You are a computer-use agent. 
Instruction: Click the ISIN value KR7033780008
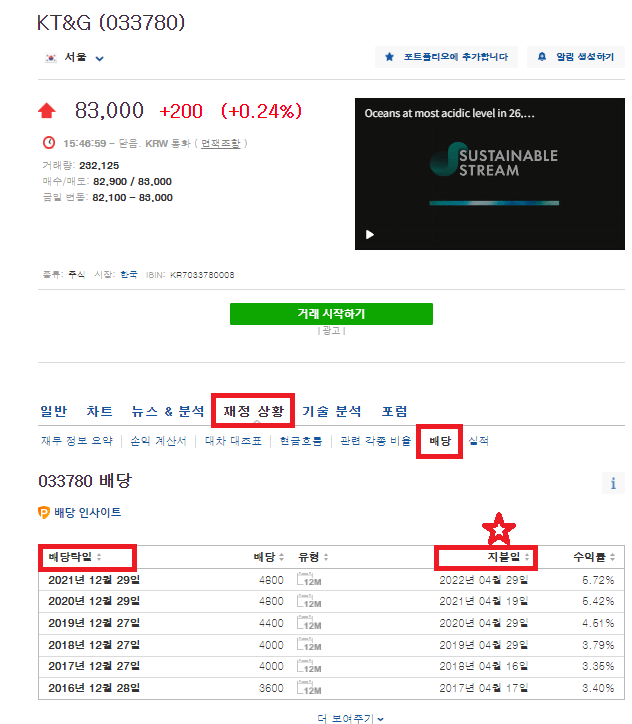tap(202, 275)
